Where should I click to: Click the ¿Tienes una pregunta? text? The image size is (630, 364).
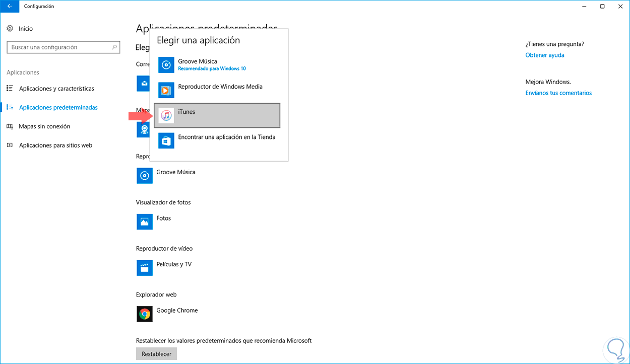tap(555, 44)
